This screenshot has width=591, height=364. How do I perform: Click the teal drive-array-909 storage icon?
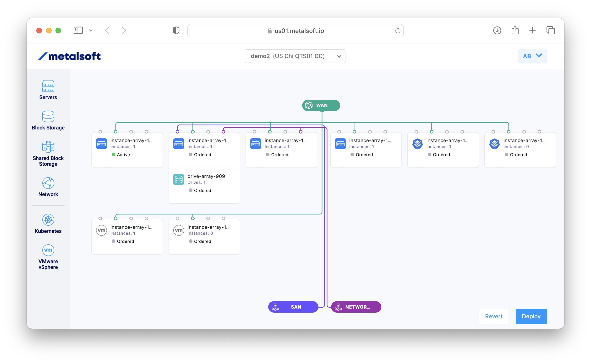tap(179, 180)
